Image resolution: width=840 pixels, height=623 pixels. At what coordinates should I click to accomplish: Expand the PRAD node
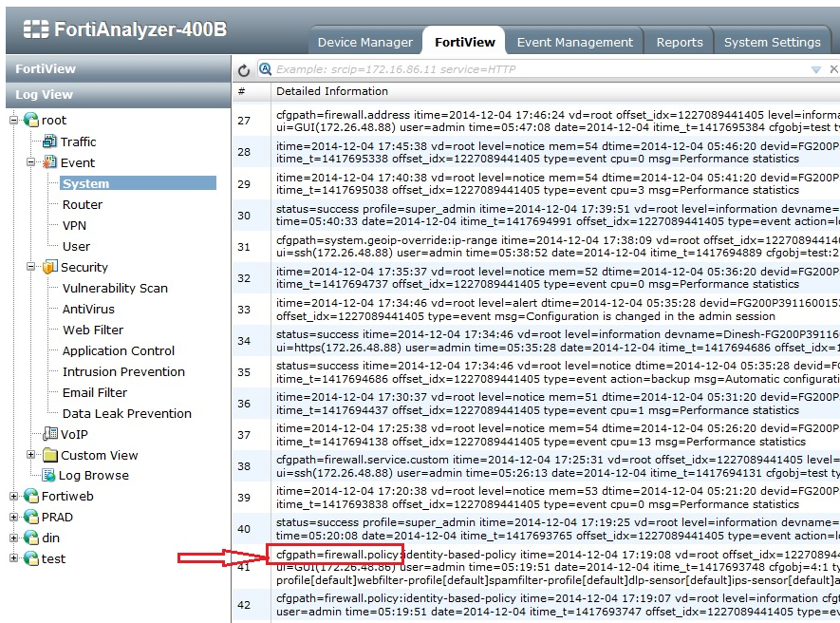coord(14,518)
